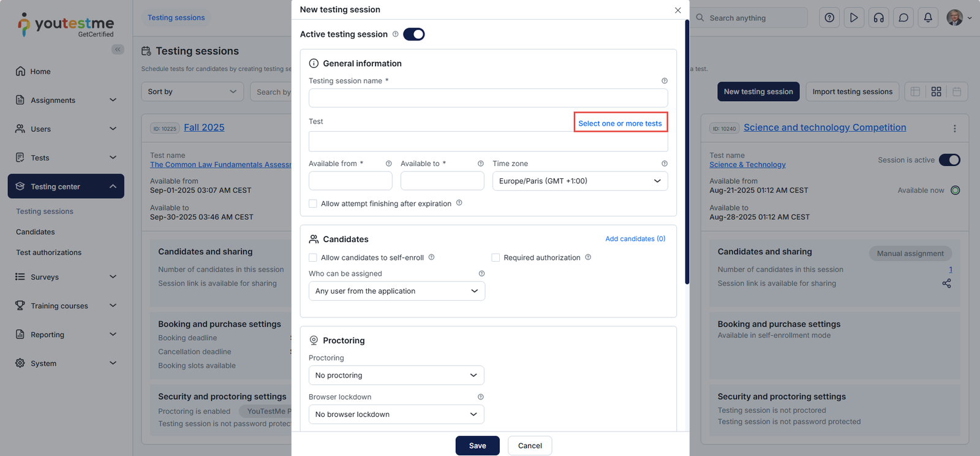Image resolution: width=980 pixels, height=456 pixels.
Task: Click the Save button
Action: 477,446
